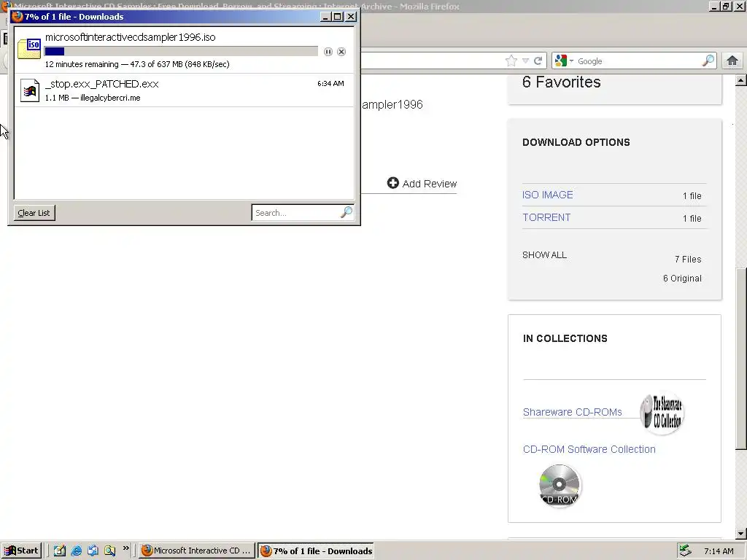Click the magnifier in the Downloads search box
This screenshot has height=560, width=747.
pyautogui.click(x=347, y=212)
